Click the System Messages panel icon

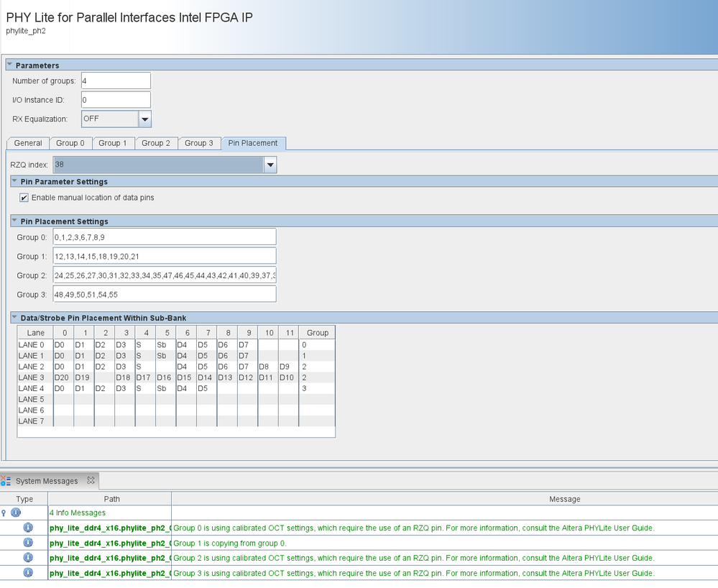[x=6, y=480]
